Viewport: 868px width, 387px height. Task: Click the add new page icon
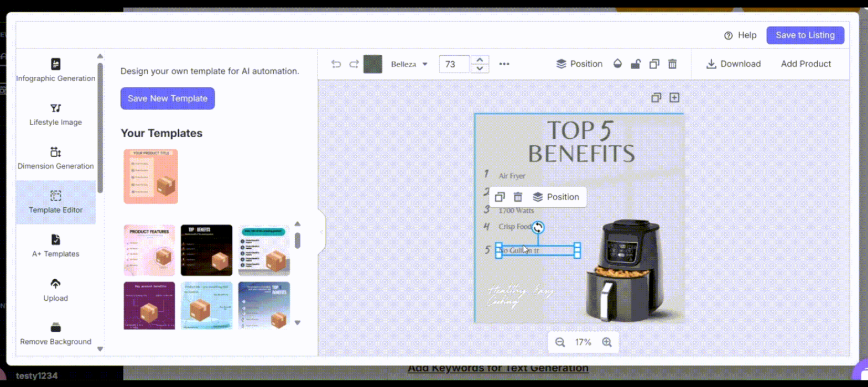(674, 98)
